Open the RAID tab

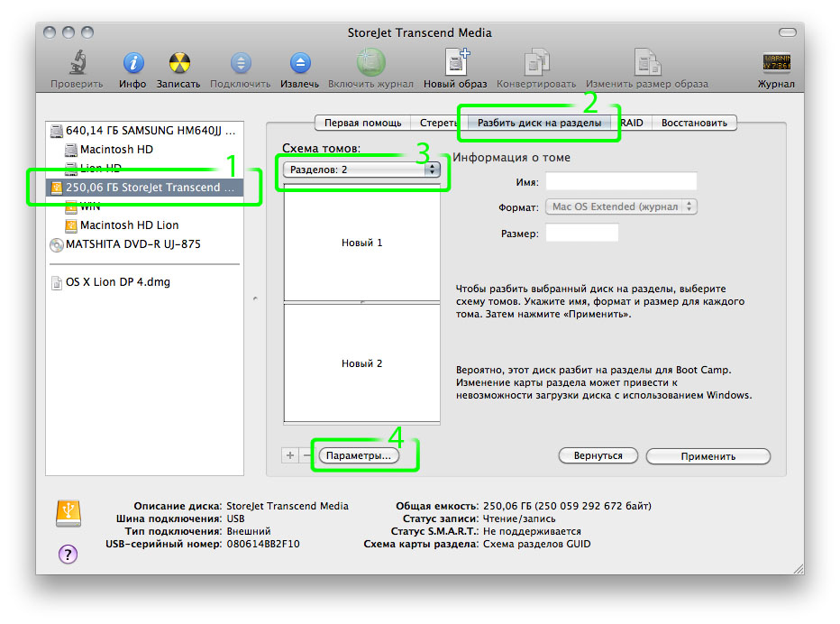pyautogui.click(x=631, y=123)
